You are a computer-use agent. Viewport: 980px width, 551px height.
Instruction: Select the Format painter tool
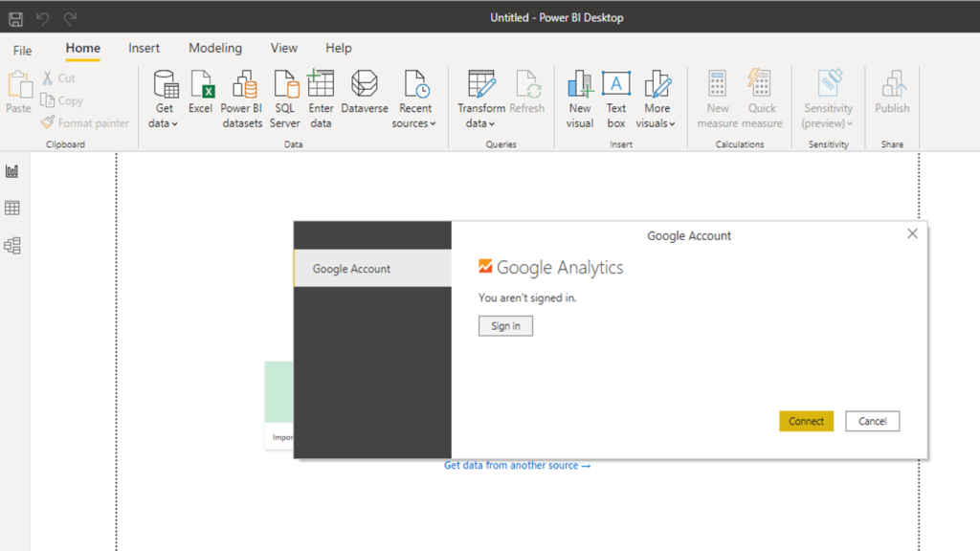click(x=84, y=123)
